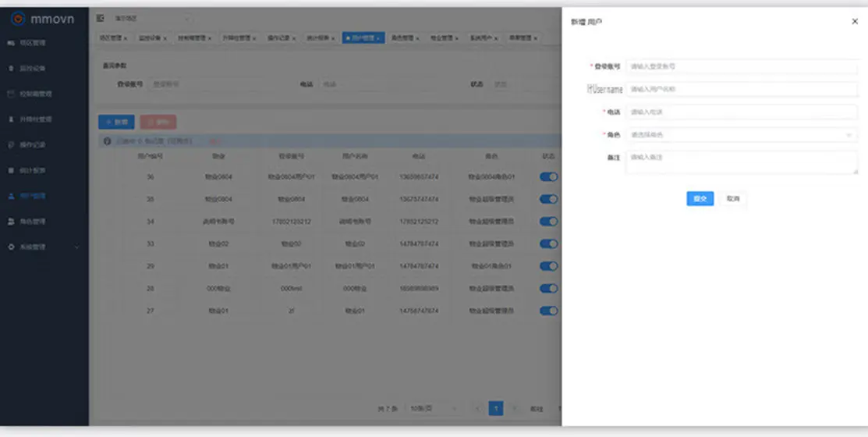868x437 pixels.
Task: Go to 统计报表 in the sidebar
Action: pyautogui.click(x=32, y=170)
